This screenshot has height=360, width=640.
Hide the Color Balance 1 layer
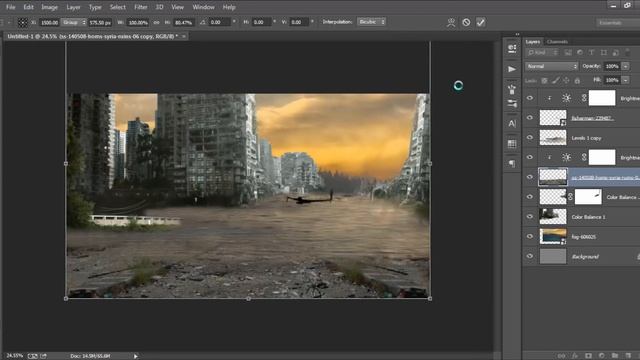pyautogui.click(x=530, y=217)
